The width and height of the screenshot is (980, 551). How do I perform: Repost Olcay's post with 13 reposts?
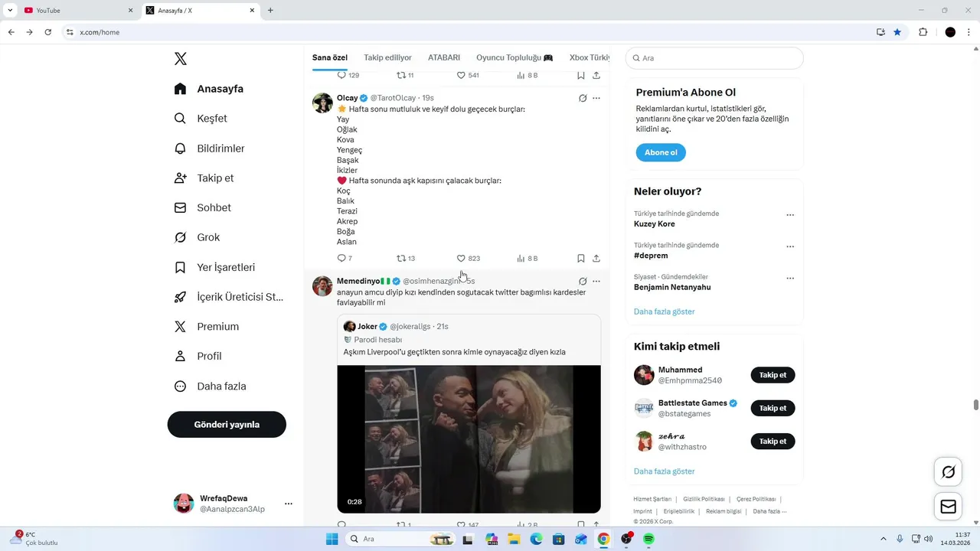click(x=406, y=259)
